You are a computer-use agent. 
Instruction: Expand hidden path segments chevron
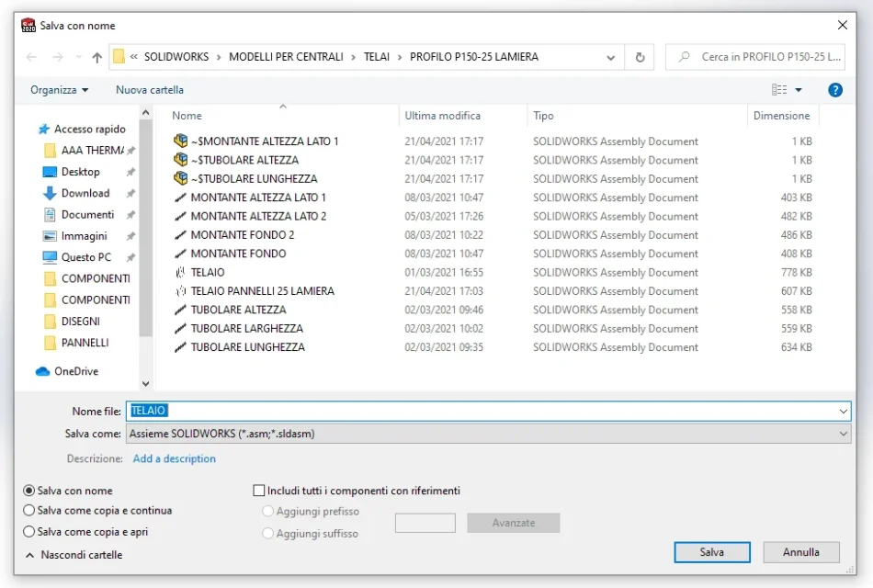133,56
